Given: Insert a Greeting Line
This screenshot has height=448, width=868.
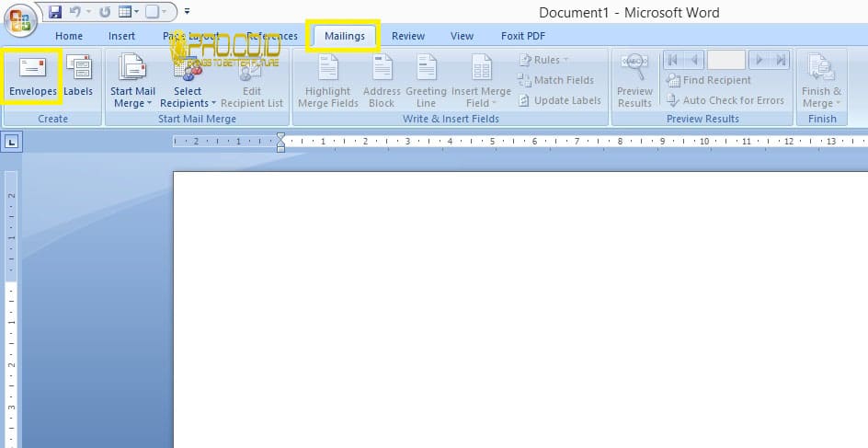Looking at the screenshot, I should pos(427,81).
